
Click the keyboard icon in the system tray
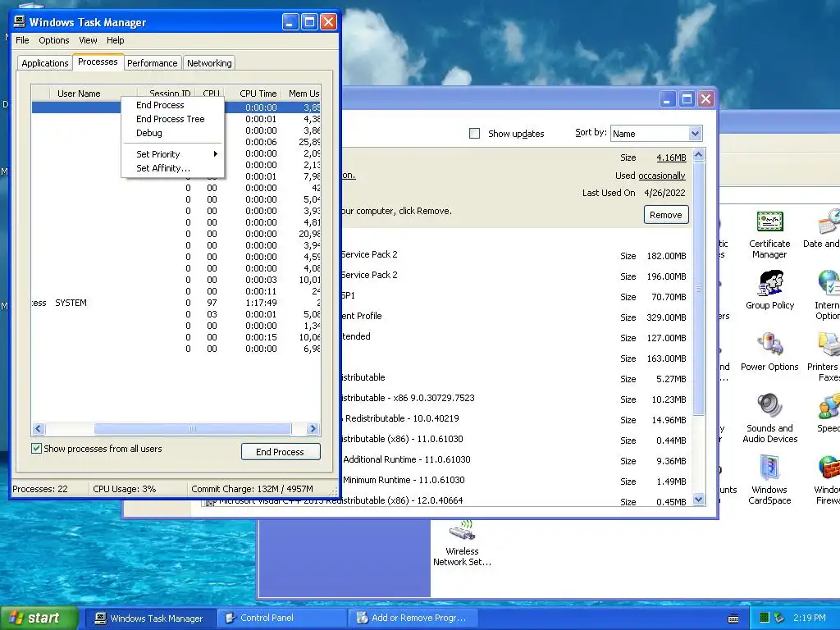[733, 619]
